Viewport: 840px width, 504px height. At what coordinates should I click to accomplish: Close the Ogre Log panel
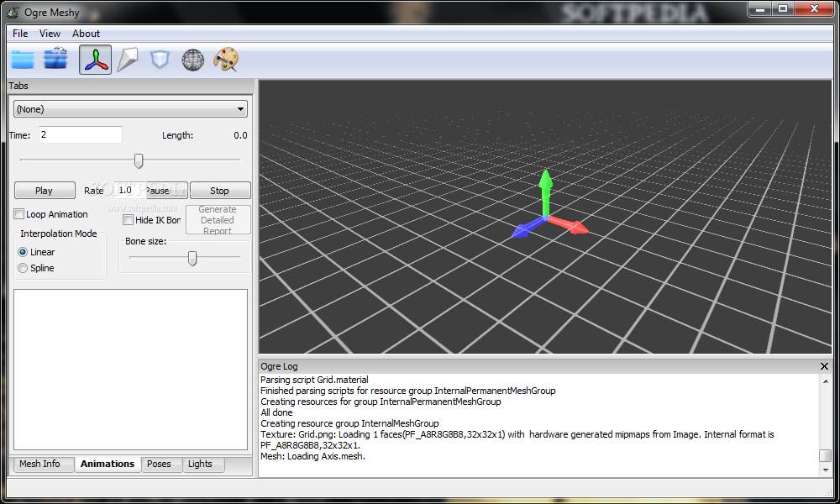coord(825,366)
